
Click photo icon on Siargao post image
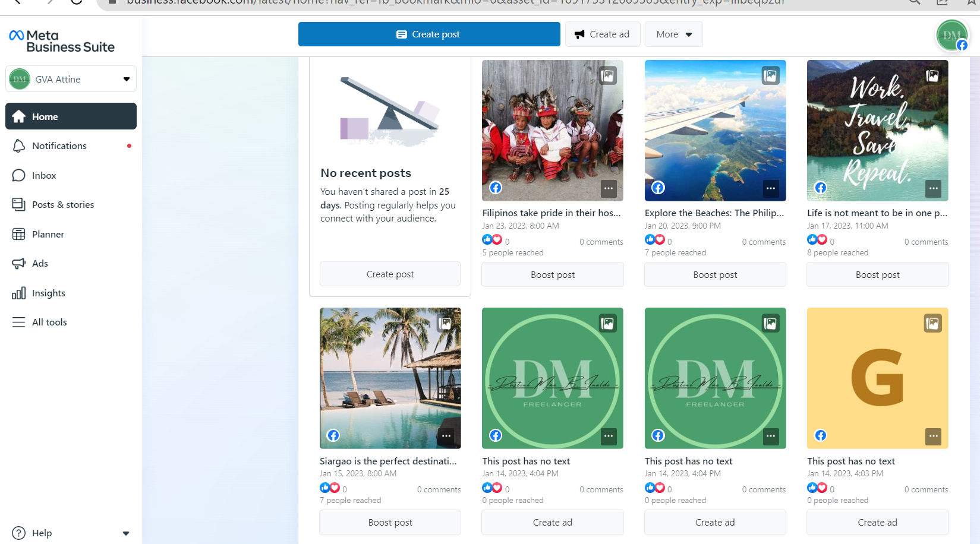point(446,324)
